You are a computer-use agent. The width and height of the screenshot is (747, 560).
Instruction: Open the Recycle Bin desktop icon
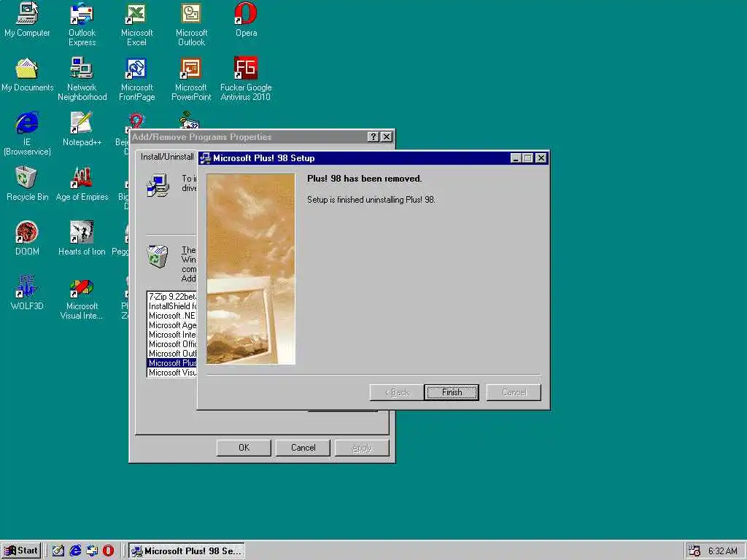27,183
